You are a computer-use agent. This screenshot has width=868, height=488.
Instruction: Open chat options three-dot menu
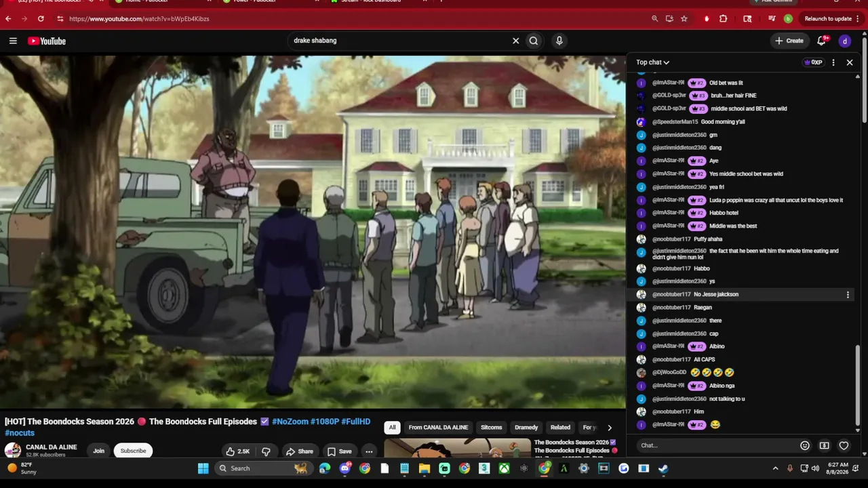(x=833, y=62)
